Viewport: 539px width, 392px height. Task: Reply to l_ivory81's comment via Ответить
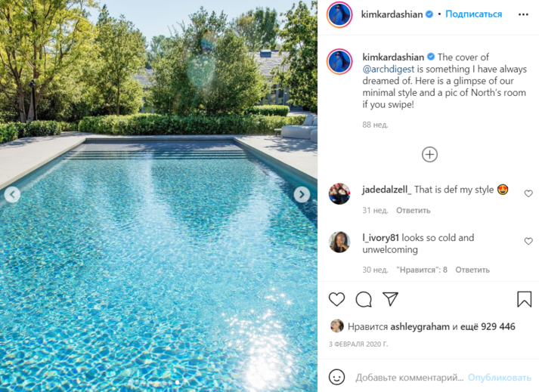point(472,270)
